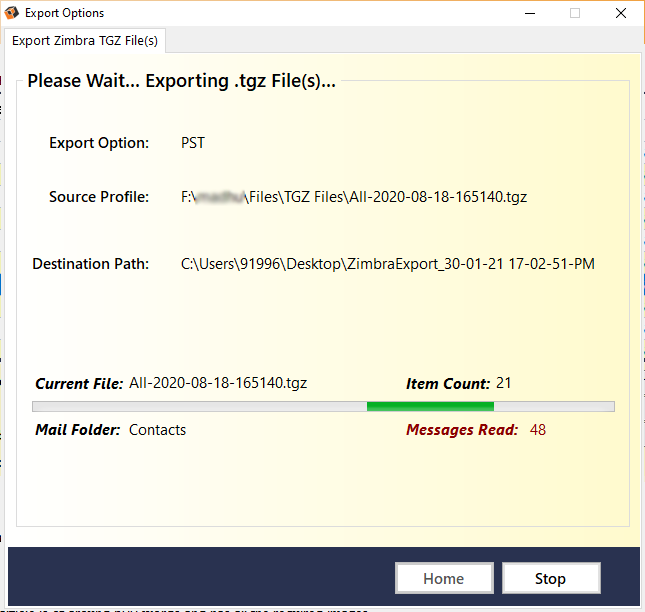Viewport: 645px width, 612px height.
Task: Click the Item Count value 21
Action: [503, 383]
